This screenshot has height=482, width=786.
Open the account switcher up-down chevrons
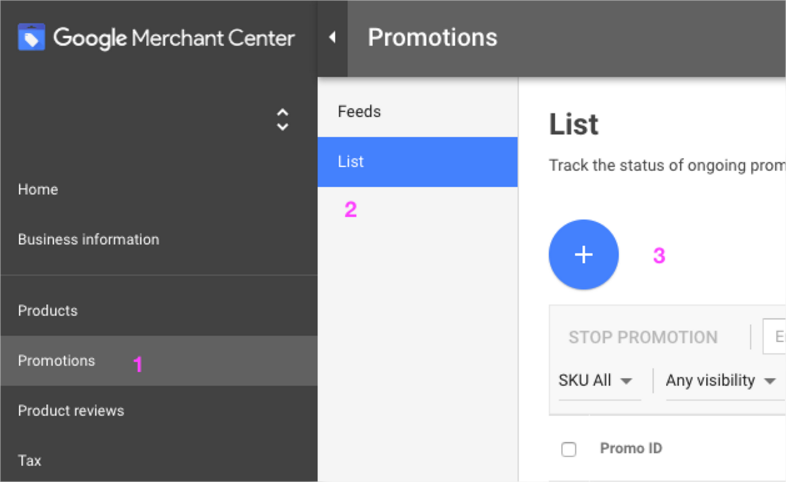pyautogui.click(x=283, y=120)
